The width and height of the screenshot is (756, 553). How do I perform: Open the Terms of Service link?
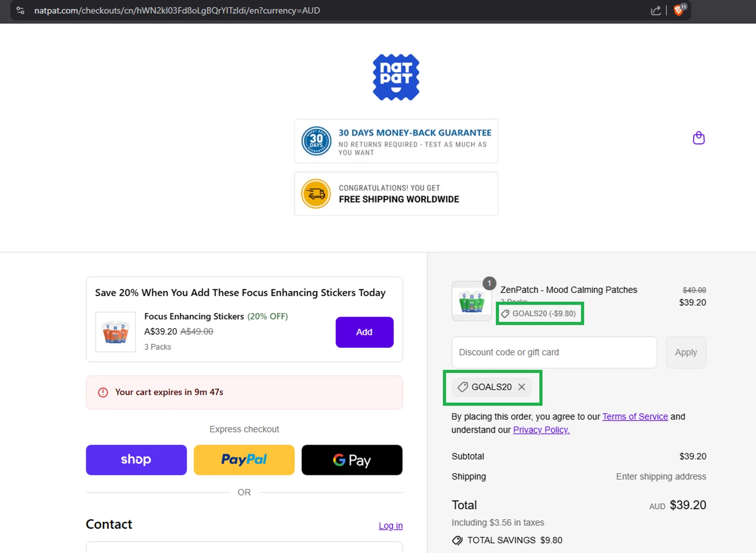[635, 416]
